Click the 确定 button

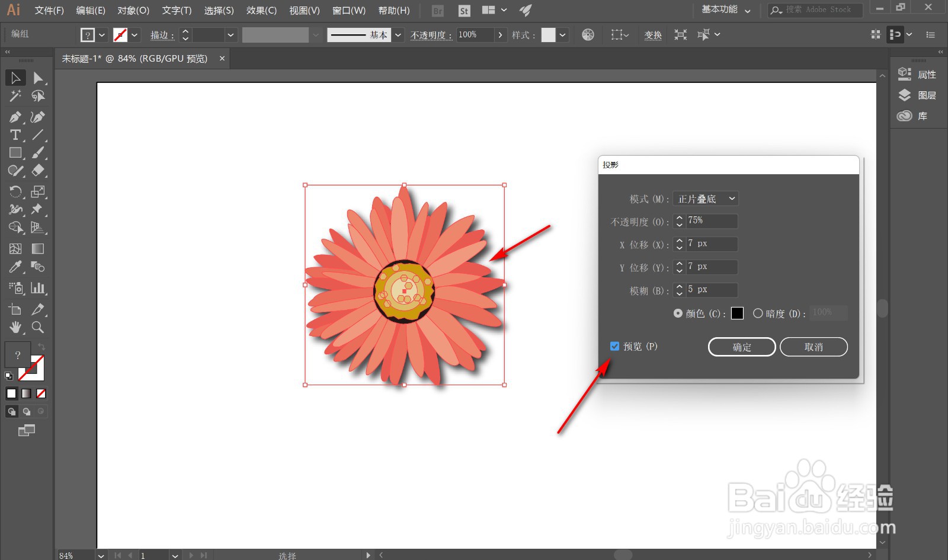742,347
